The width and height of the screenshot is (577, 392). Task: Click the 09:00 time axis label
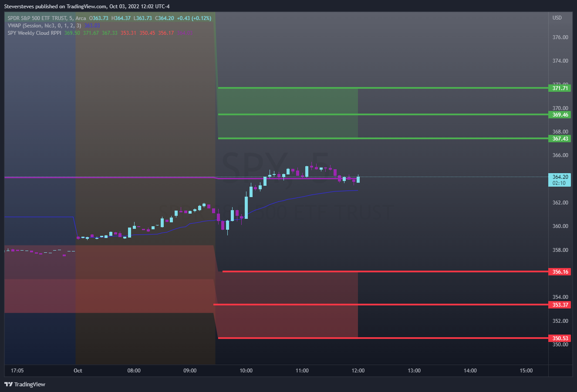pyautogui.click(x=190, y=371)
